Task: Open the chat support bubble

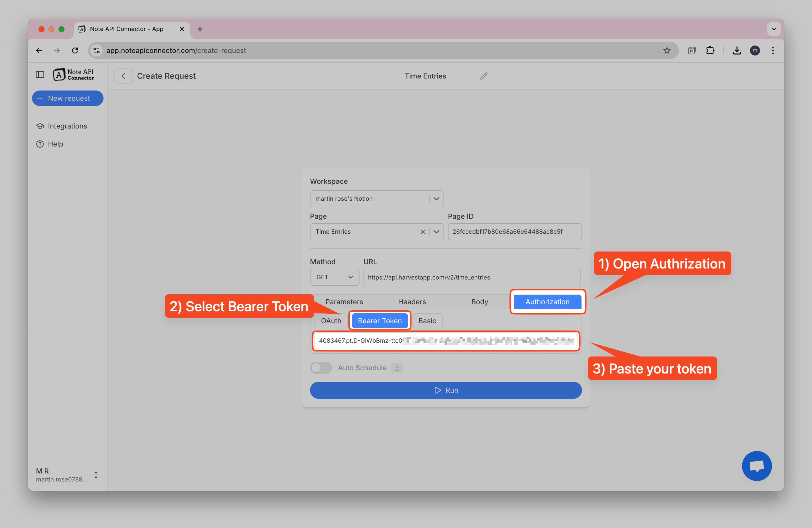Action: pos(756,465)
